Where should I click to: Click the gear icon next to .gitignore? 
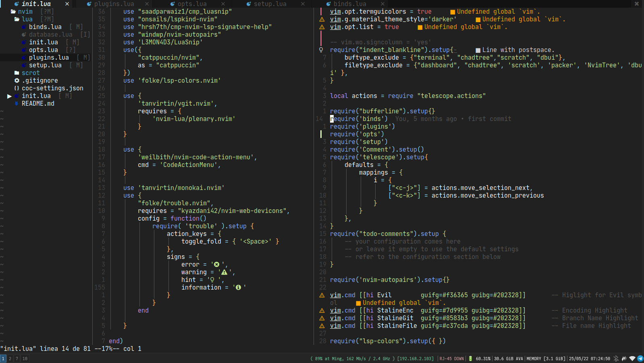coord(17,80)
